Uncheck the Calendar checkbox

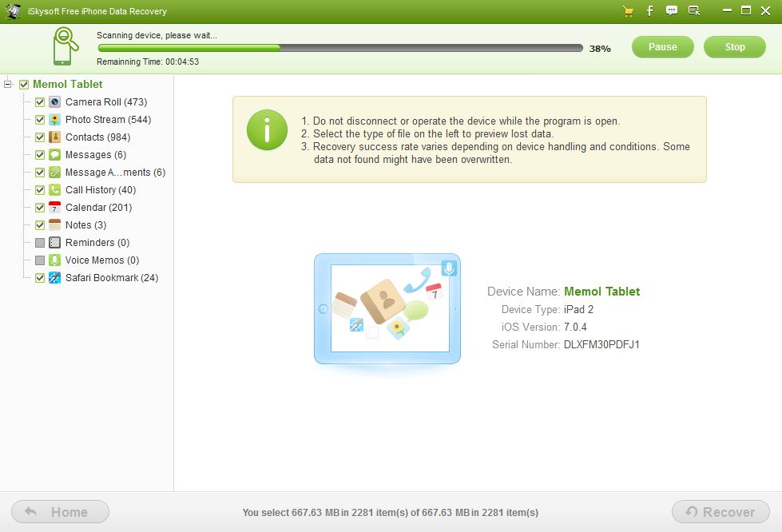point(40,208)
